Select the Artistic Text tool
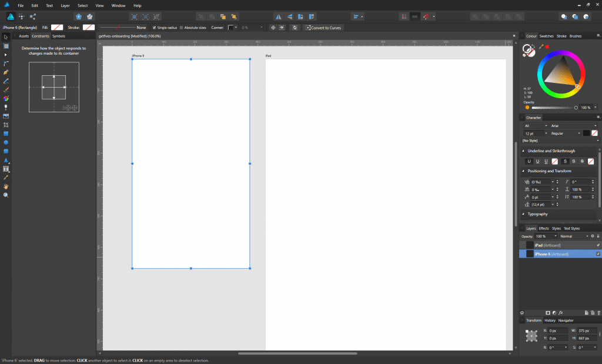Viewport: 602px width, 364px height. (5, 169)
